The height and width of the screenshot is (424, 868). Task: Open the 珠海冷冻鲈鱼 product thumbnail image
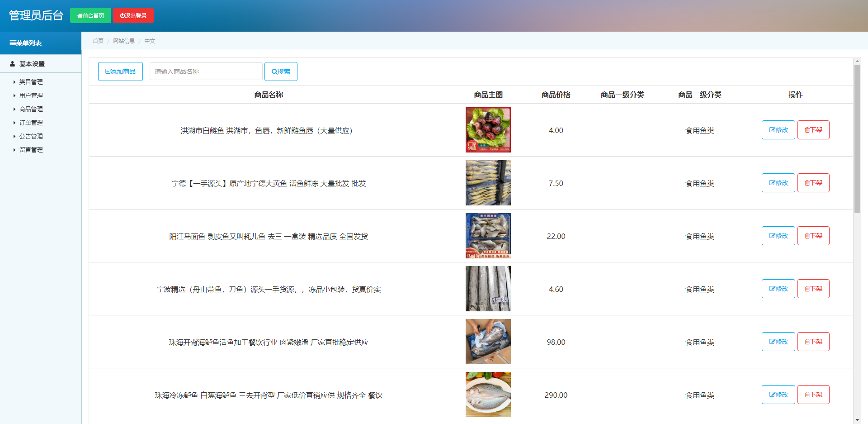pyautogui.click(x=488, y=395)
